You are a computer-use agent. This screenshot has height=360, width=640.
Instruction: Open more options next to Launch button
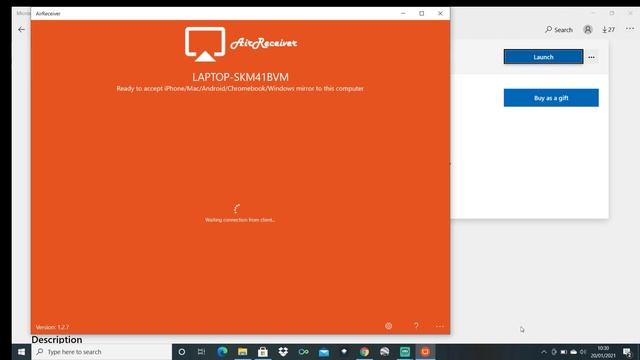591,57
